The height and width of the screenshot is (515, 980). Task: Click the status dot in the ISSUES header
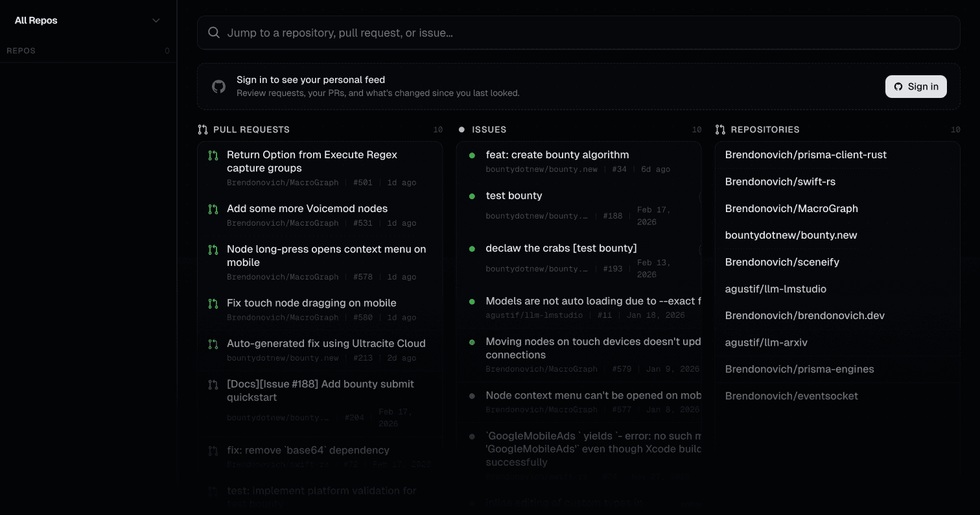(x=461, y=129)
